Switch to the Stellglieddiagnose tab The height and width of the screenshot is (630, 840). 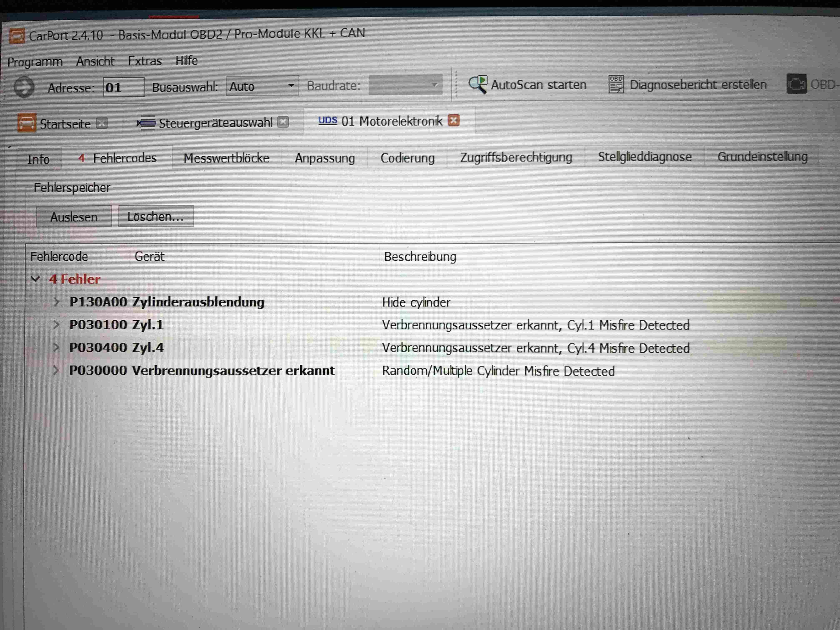pyautogui.click(x=644, y=157)
